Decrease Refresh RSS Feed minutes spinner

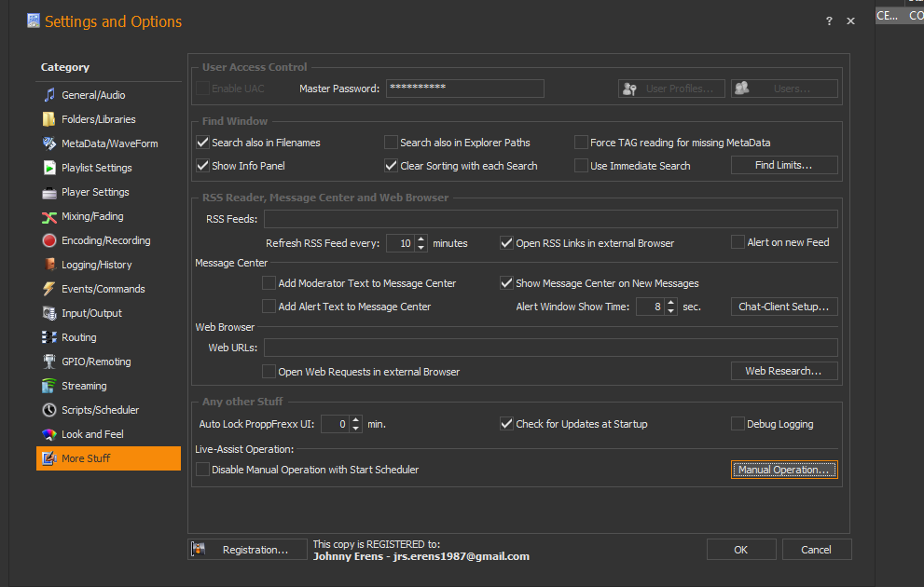tap(421, 247)
